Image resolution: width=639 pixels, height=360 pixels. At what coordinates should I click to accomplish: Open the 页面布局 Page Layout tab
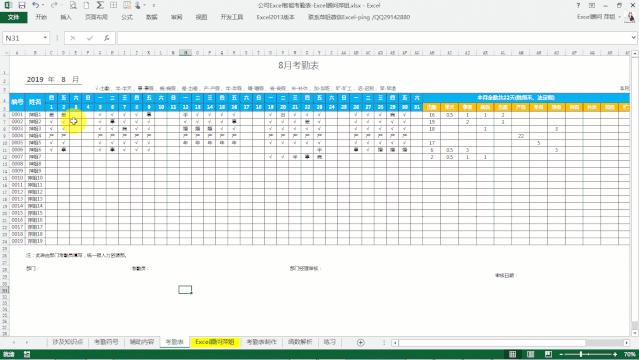[x=96, y=17]
